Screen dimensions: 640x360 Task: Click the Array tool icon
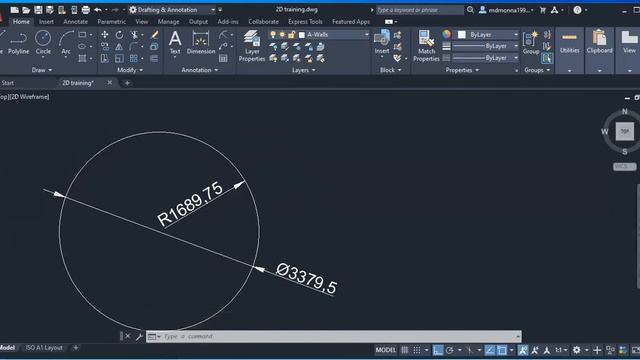click(134, 58)
